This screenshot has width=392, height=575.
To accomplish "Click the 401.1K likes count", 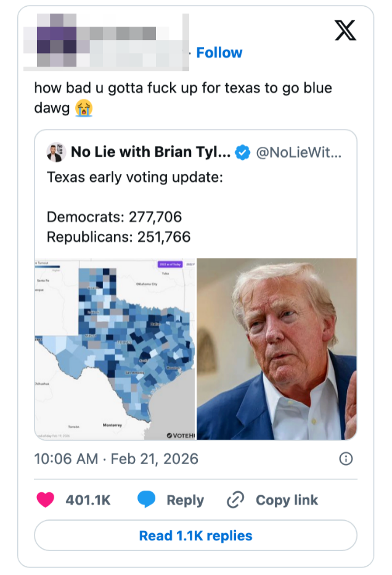I will click(x=88, y=500).
